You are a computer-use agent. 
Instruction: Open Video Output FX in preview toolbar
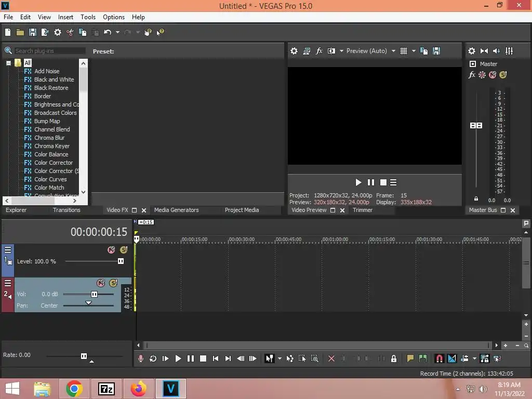[x=319, y=51]
